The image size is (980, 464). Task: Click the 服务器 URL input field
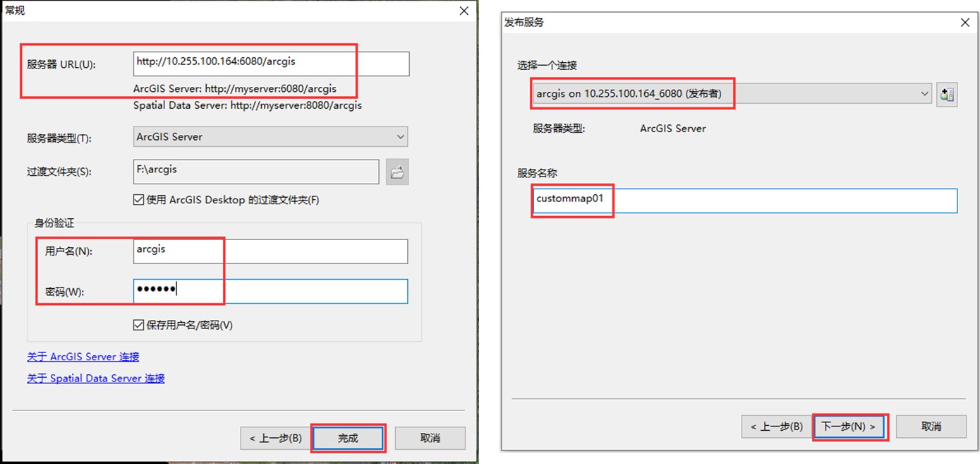[x=270, y=64]
